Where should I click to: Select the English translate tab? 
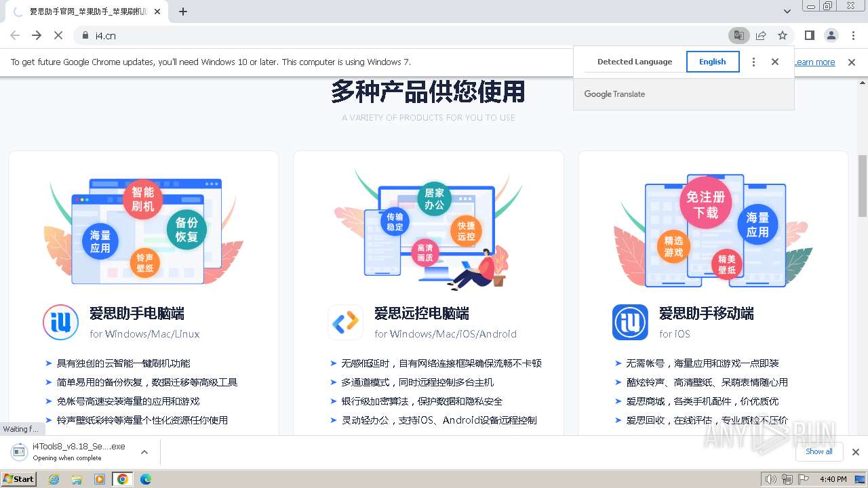(x=713, y=62)
